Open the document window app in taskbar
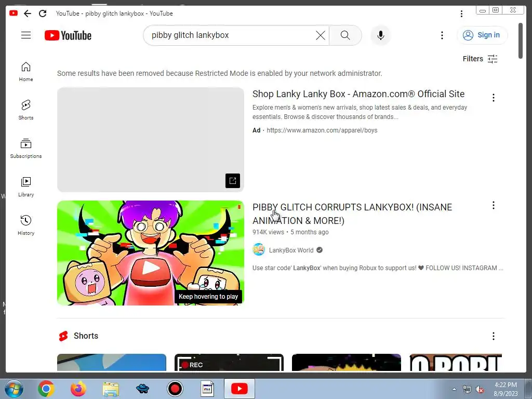The image size is (532, 399). 207,389
